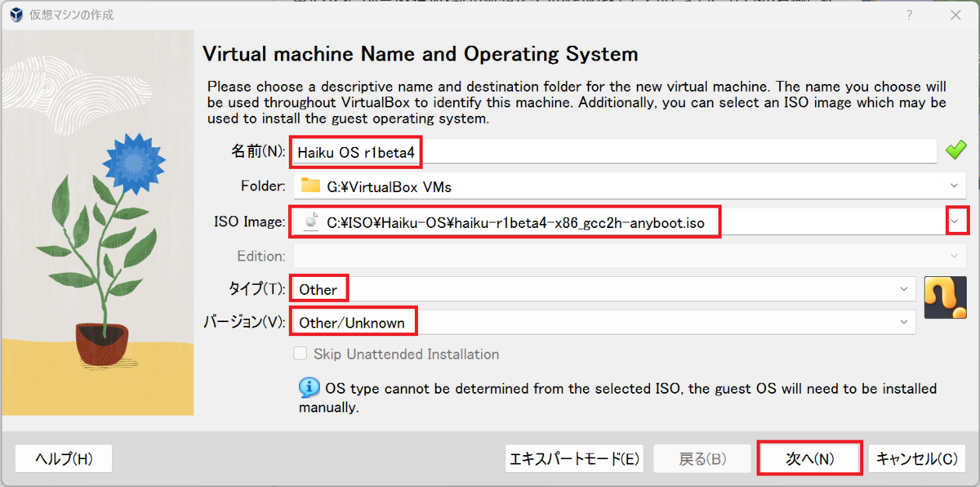980x487 pixels.
Task: Click the G:¥VirtualBox VMs folder path
Action: pos(390,186)
